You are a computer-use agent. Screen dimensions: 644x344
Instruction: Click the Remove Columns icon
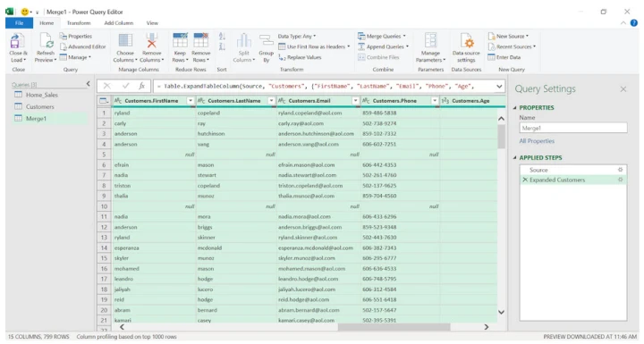click(x=151, y=40)
